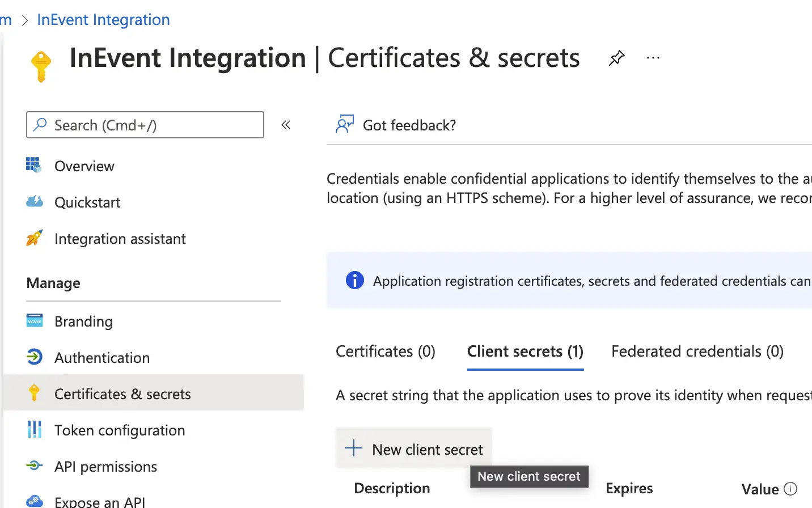Open Expose an API
The width and height of the screenshot is (812, 508).
click(x=100, y=502)
